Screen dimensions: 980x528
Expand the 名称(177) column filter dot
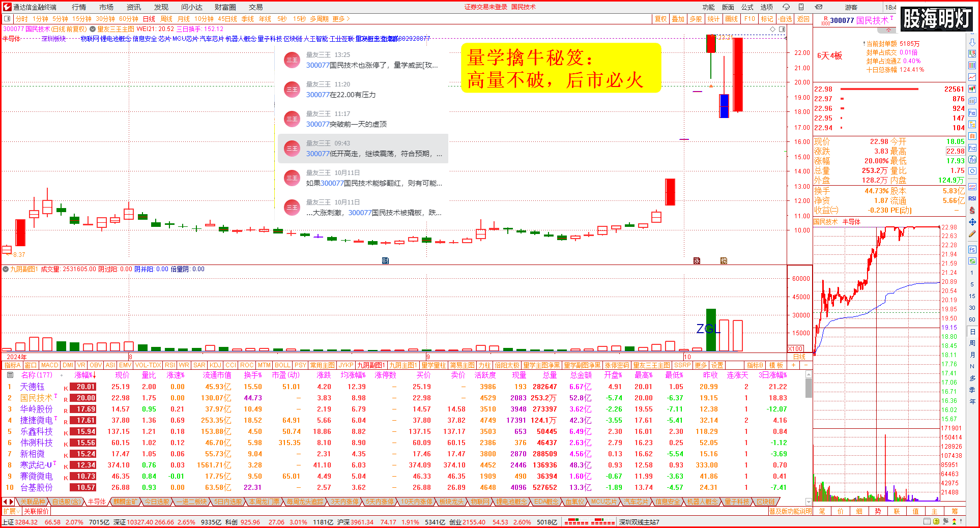[x=62, y=375]
